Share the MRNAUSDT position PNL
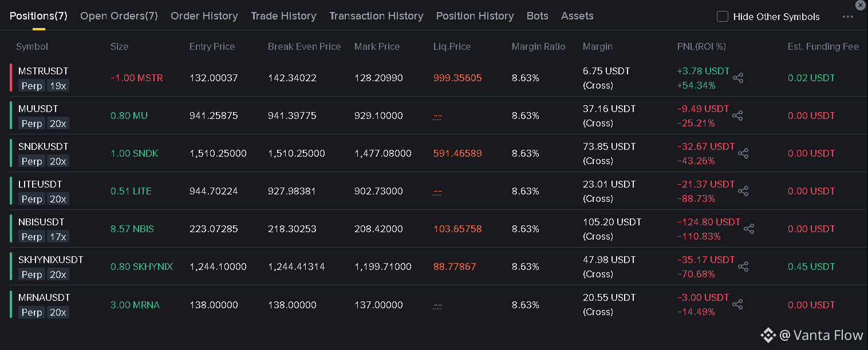The height and width of the screenshot is (350, 868). [x=738, y=304]
